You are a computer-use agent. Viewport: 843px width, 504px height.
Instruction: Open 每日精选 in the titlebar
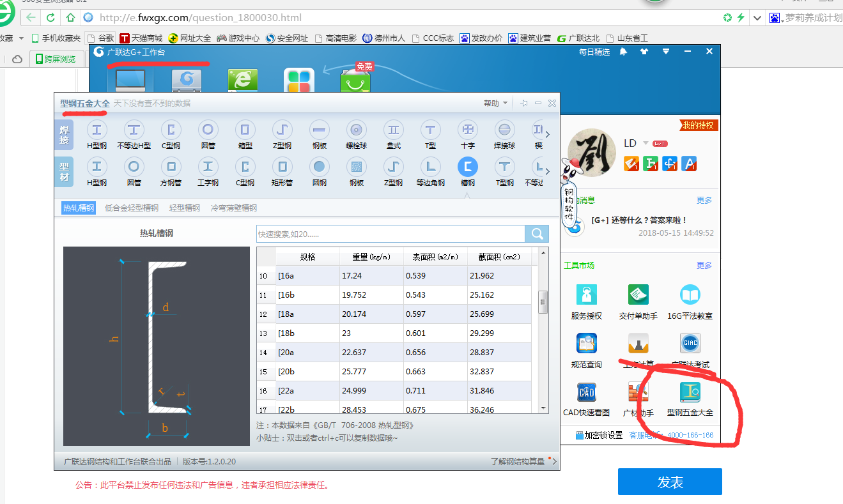pyautogui.click(x=594, y=52)
